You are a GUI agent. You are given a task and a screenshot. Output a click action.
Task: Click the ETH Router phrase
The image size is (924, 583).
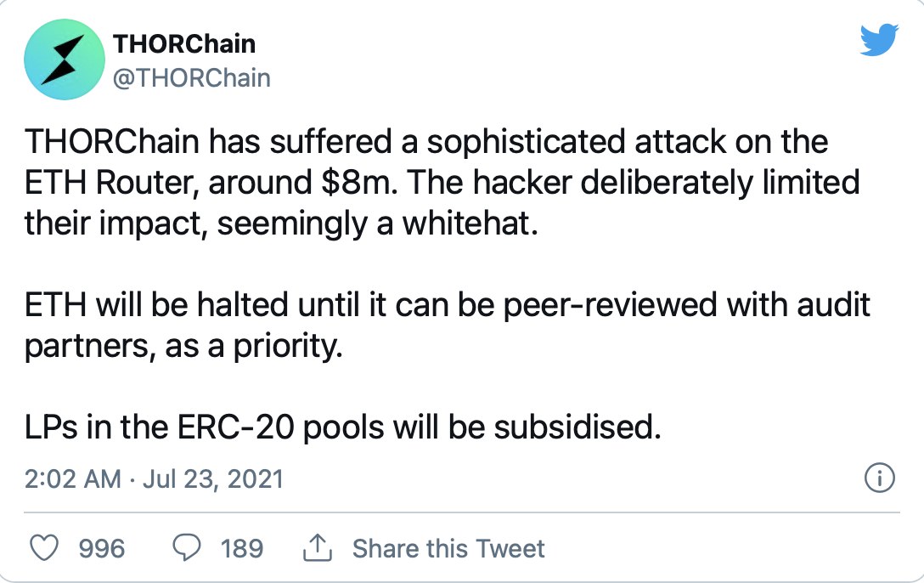click(109, 183)
